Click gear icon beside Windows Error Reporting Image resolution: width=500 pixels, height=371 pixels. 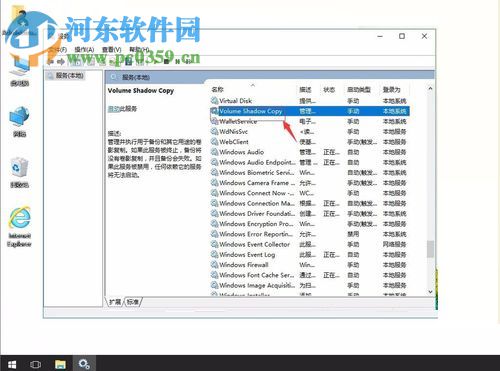click(x=214, y=234)
